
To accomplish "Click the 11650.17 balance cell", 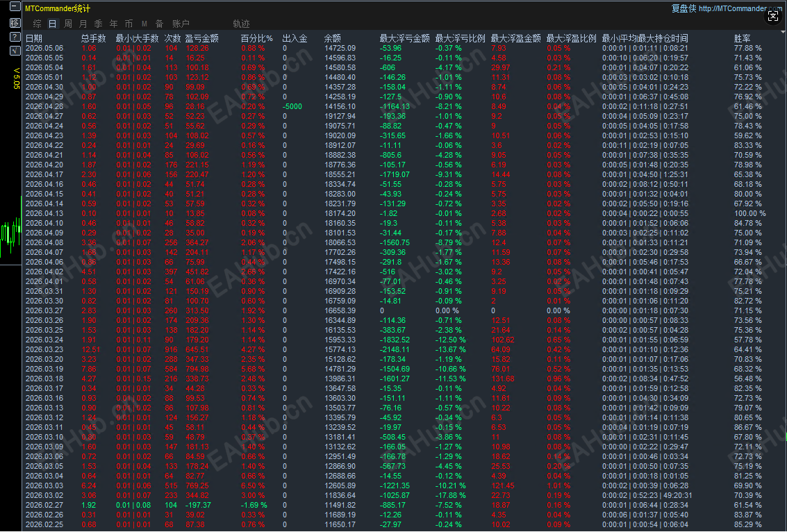I will click(340, 524).
